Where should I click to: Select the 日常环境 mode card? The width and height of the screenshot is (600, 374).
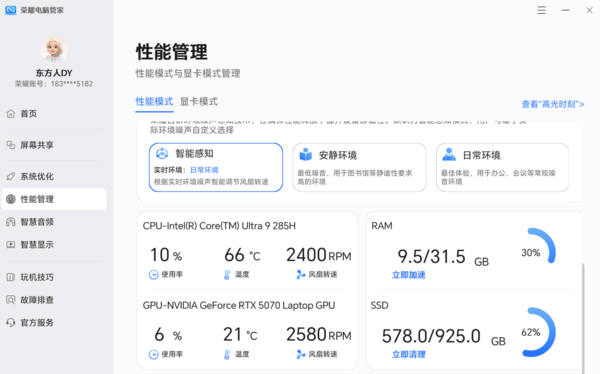pyautogui.click(x=502, y=167)
